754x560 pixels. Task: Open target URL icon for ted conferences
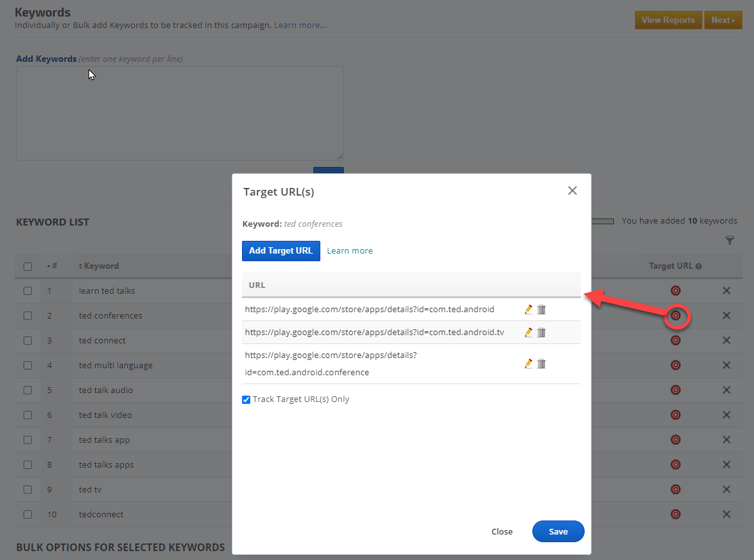[x=676, y=315]
